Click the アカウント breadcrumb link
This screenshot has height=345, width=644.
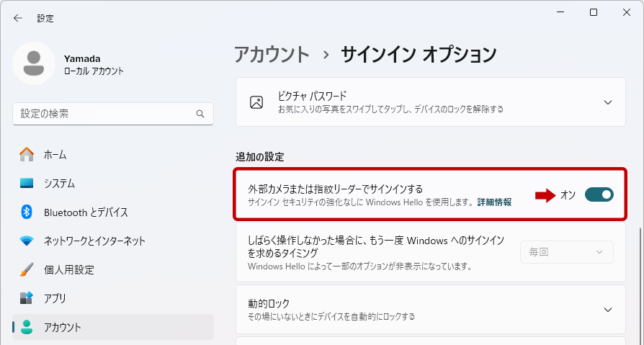click(272, 54)
